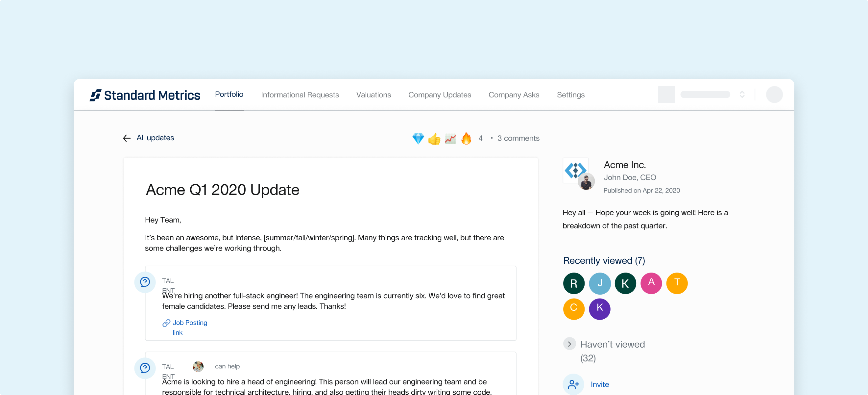Open the Portfolio tab
Viewport: 868px width, 395px height.
tap(229, 94)
